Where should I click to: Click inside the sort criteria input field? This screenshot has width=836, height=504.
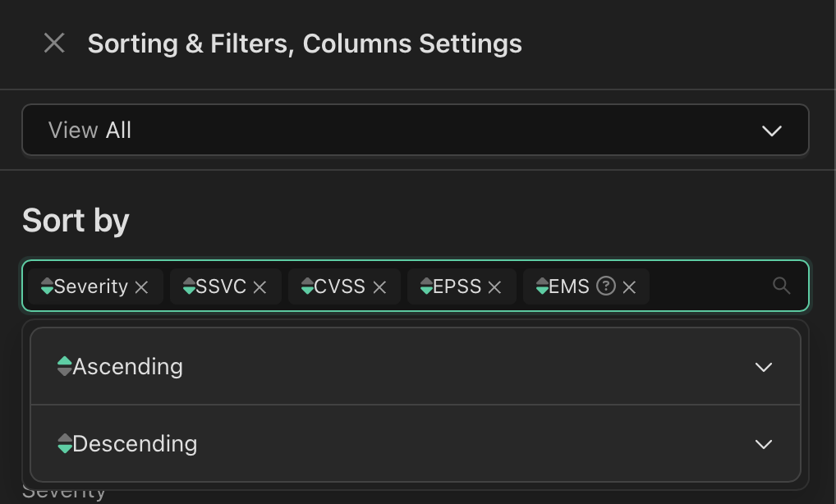tap(706, 286)
